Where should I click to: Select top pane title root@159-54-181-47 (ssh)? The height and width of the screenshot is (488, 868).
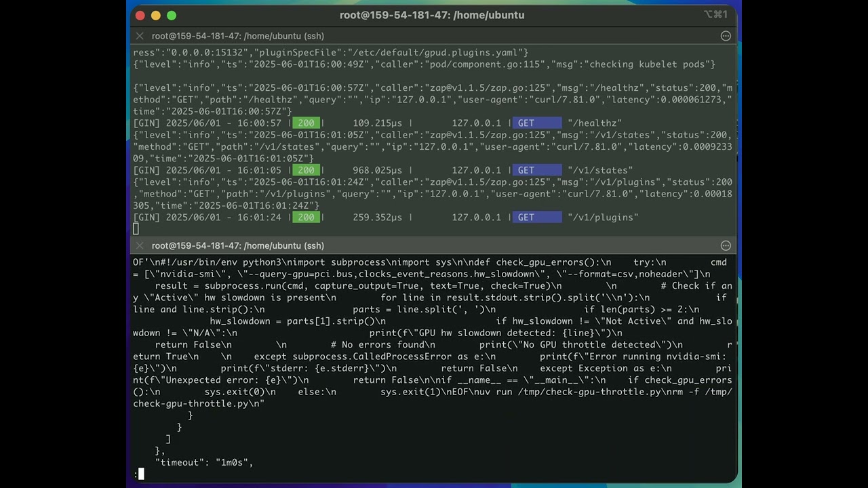pos(238,36)
